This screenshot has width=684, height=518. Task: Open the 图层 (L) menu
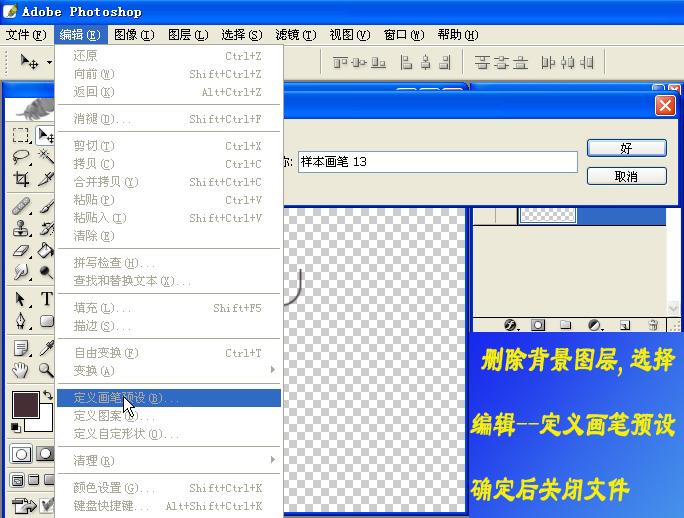[188, 34]
